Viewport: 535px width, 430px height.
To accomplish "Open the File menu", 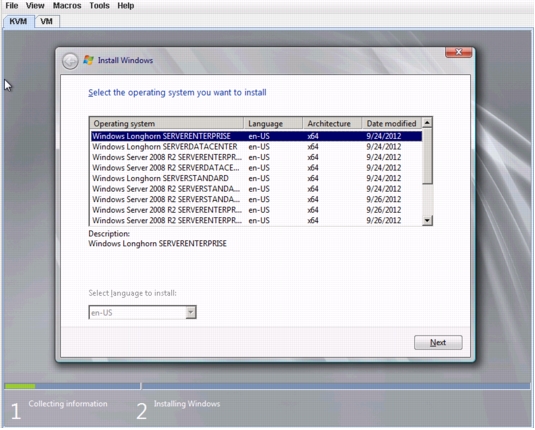I will click(x=12, y=6).
